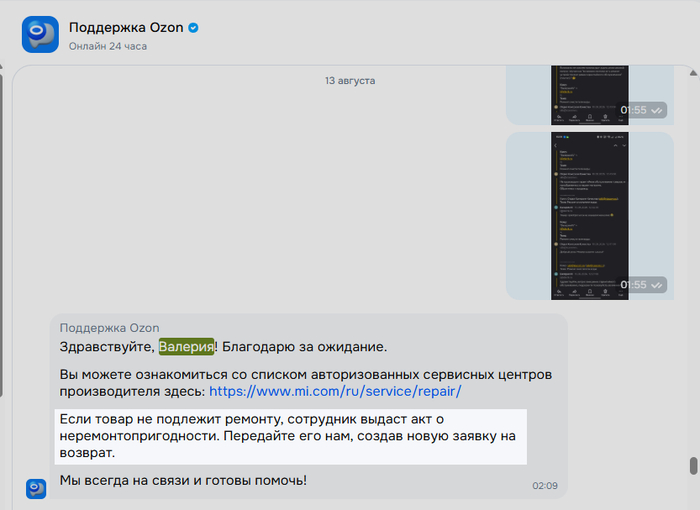This screenshot has height=510, width=700.
Task: Open the mi.com service repair link
Action: (335, 391)
